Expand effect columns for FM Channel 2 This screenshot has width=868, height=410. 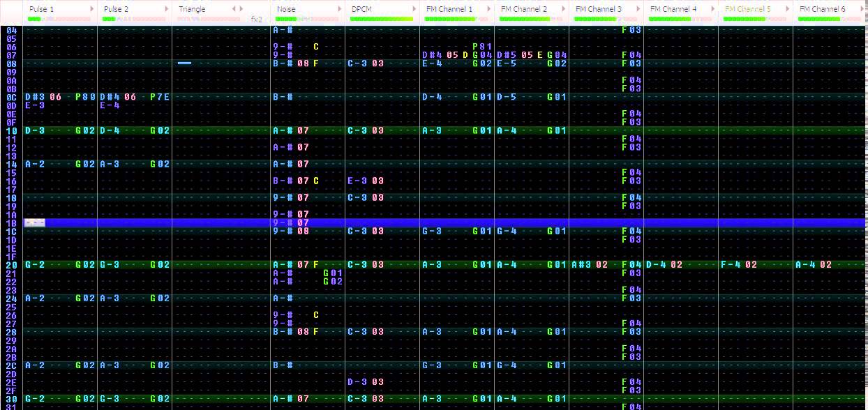click(x=564, y=9)
